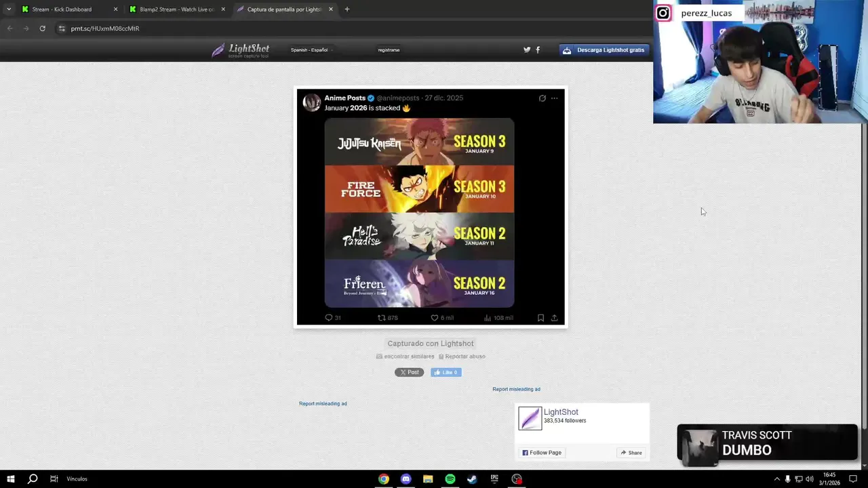
Task: Click the Jujutsu Kaisen Season 3 banner
Action: 419,142
